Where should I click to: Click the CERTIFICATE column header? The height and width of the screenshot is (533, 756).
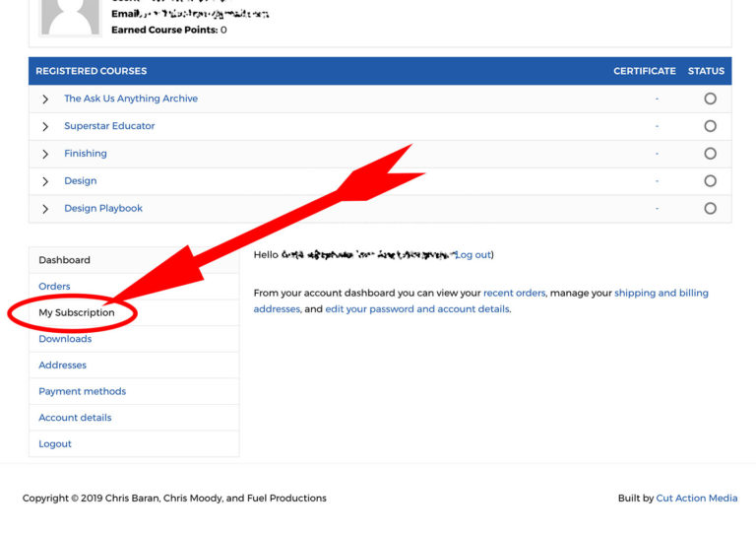(x=645, y=71)
